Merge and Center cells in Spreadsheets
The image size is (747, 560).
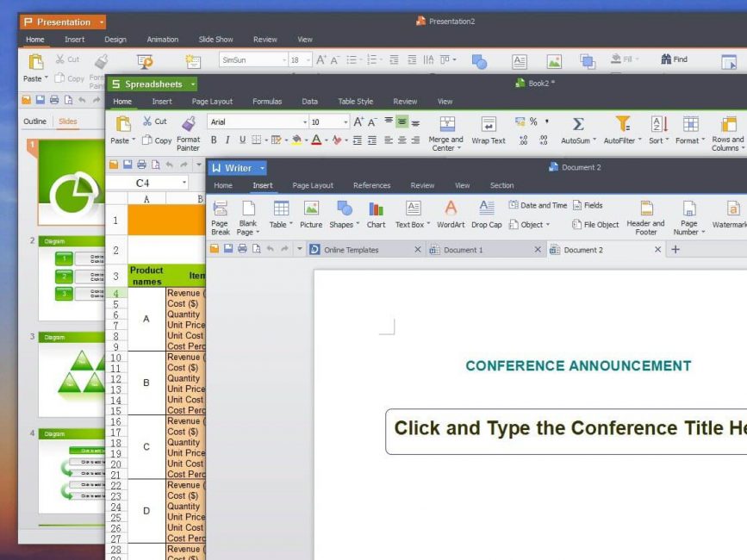pos(446,134)
